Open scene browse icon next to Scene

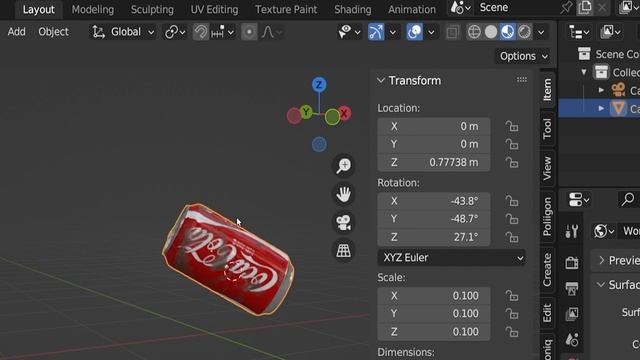(x=460, y=8)
